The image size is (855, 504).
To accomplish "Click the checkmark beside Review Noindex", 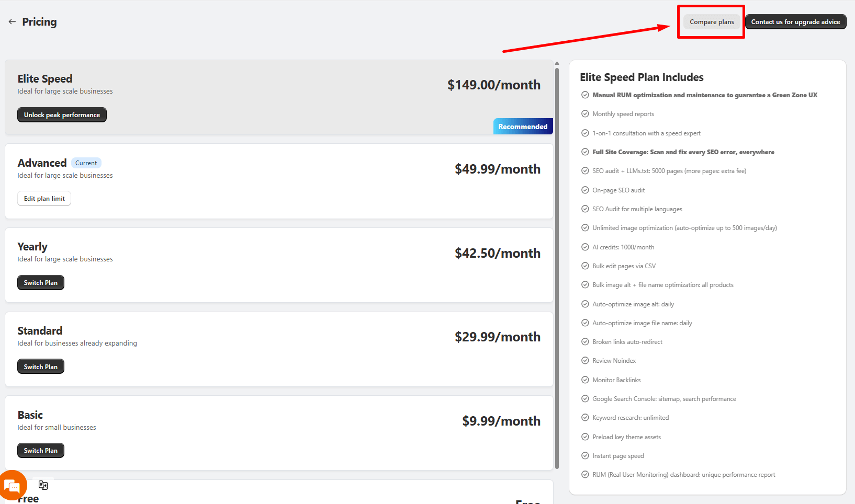I will pos(584,360).
